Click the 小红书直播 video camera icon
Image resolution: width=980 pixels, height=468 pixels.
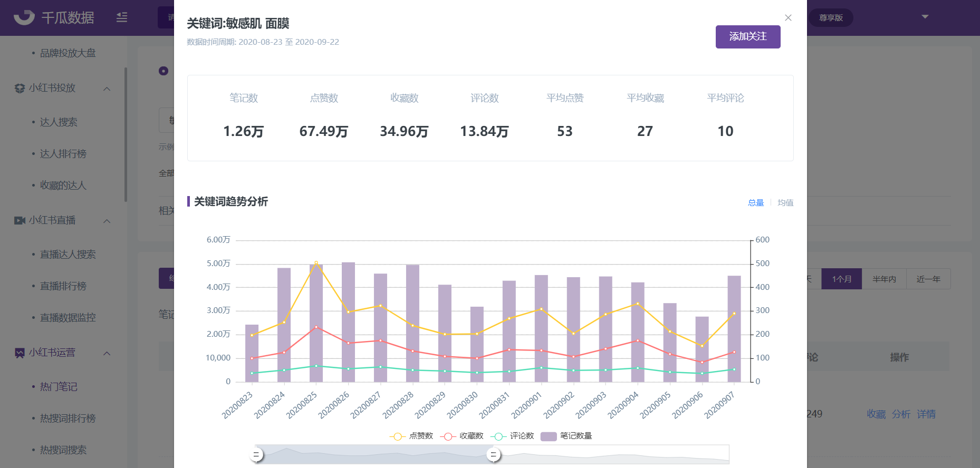pos(20,220)
